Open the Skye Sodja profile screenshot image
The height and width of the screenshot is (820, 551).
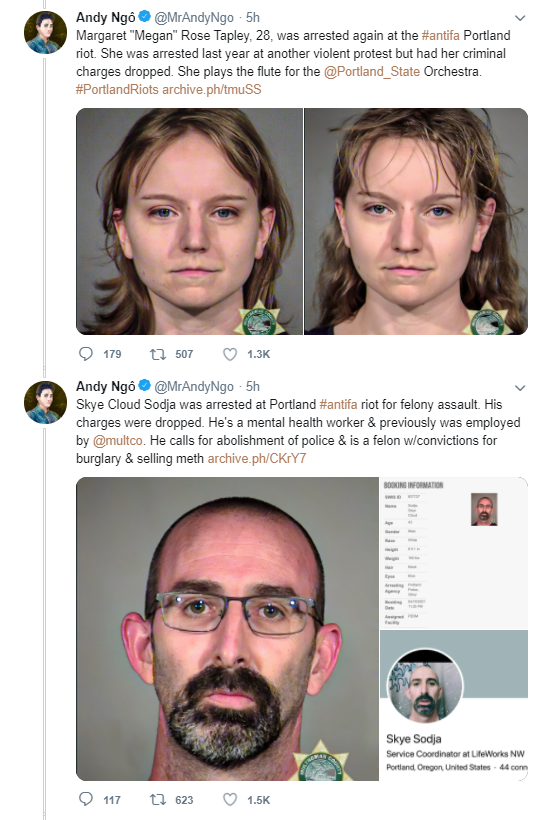454,706
